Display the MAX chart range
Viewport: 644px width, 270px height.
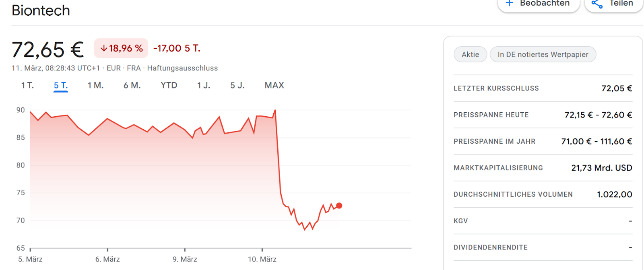[274, 85]
